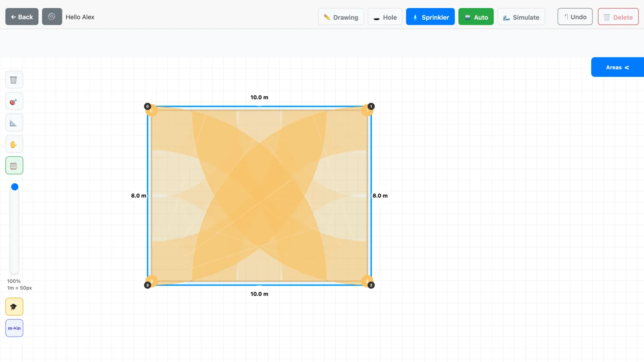Click the zoom slider handle
This screenshot has height=362, width=644.
coord(15,187)
